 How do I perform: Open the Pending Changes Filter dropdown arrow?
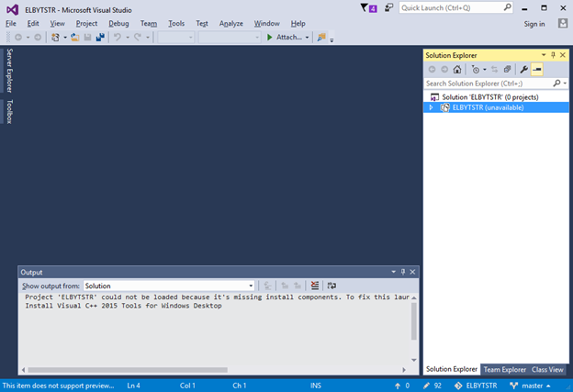point(485,70)
